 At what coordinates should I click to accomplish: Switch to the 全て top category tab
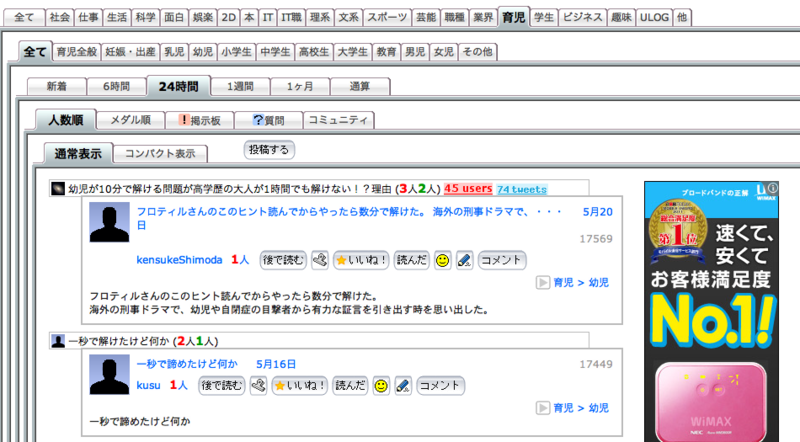click(24, 17)
